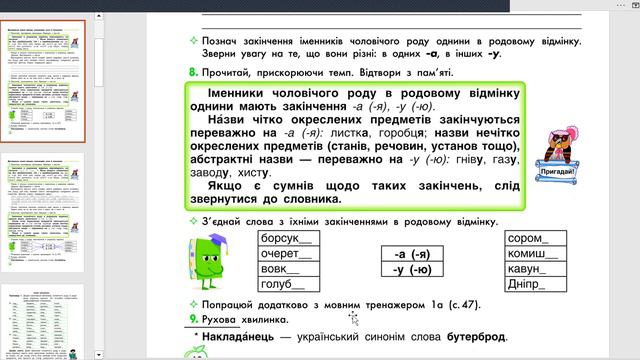Click the text 'Рухова хвилинка.'
Viewport: 640px width, 360px height.
[245, 320]
